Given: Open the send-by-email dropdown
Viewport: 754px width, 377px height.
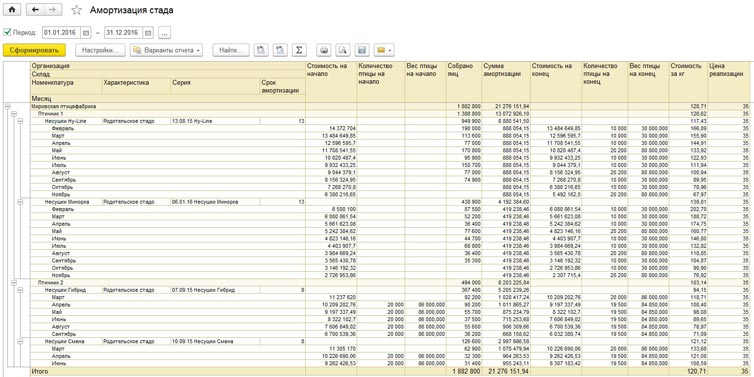Looking at the screenshot, I should [x=384, y=50].
